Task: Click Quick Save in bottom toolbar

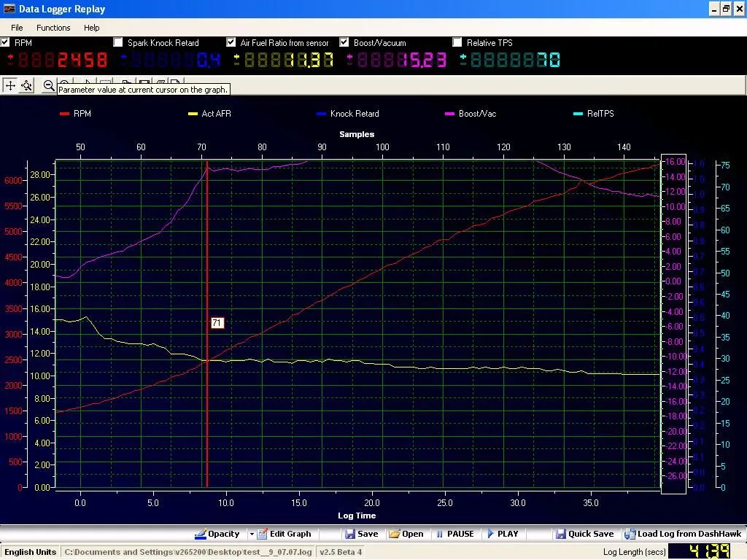Action: 584,534
